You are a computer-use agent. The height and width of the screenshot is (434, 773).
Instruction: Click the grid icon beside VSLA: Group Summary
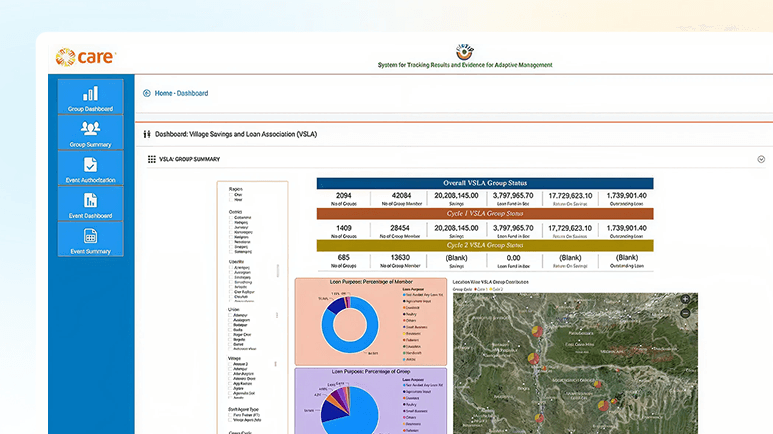tap(152, 159)
